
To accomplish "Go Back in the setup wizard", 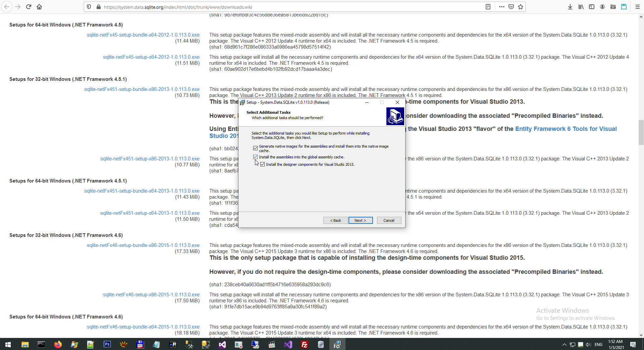I will 335,220.
